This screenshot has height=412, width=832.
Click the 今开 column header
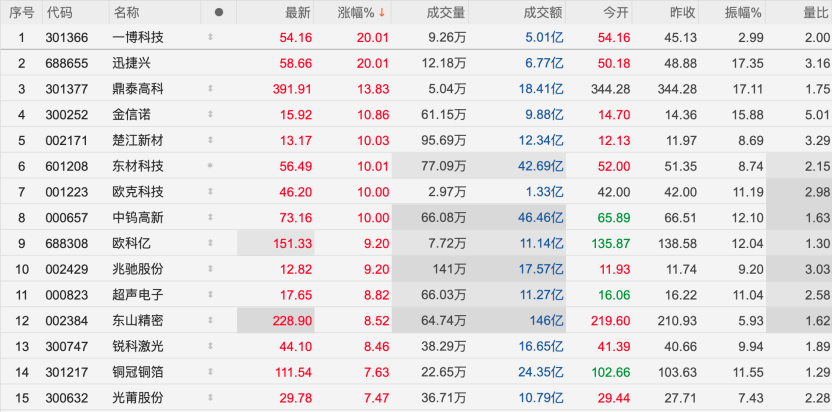(x=616, y=13)
